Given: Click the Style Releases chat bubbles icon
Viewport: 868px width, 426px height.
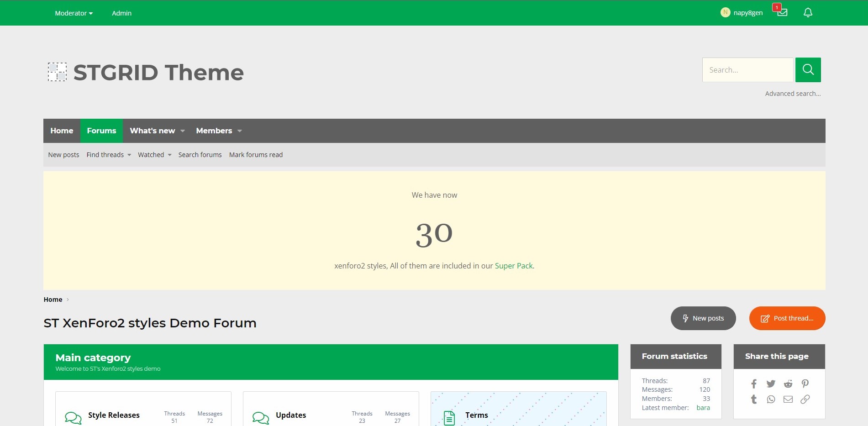Looking at the screenshot, I should (x=73, y=418).
